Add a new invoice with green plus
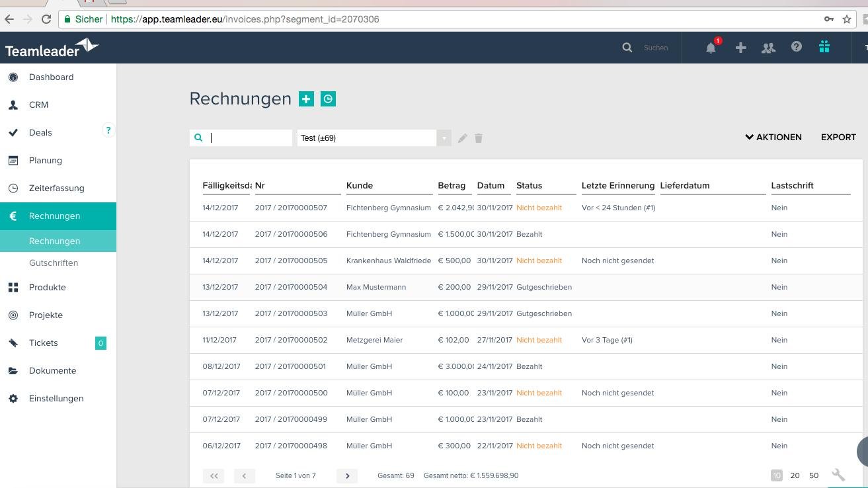Viewport: 868px width, 488px height. click(306, 99)
